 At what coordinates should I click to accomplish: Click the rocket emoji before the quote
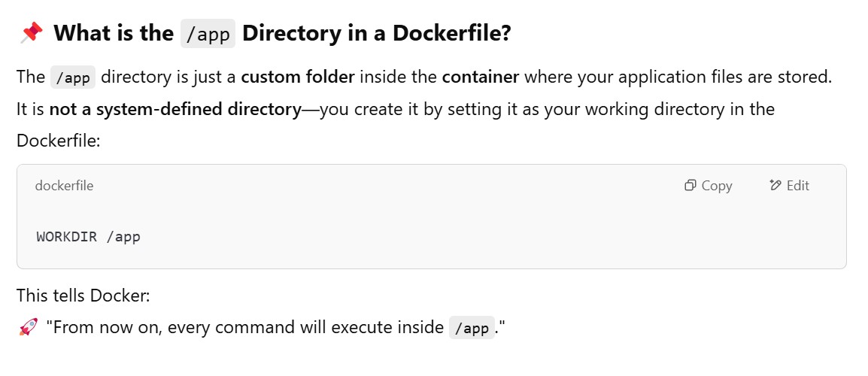pos(28,328)
